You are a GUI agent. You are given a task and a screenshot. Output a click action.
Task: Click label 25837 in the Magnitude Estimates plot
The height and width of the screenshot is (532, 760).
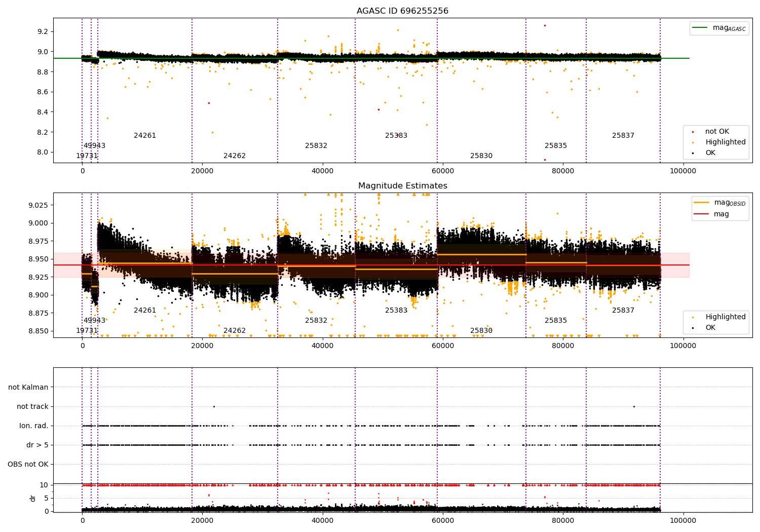point(623,311)
